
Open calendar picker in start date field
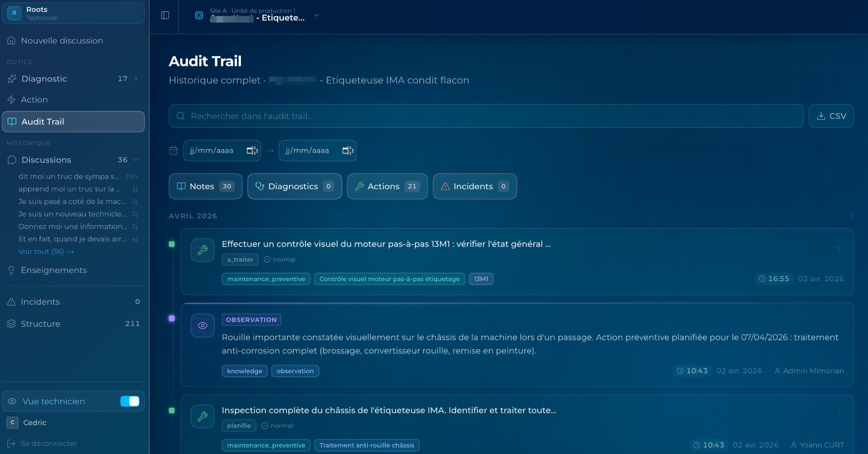tap(252, 151)
